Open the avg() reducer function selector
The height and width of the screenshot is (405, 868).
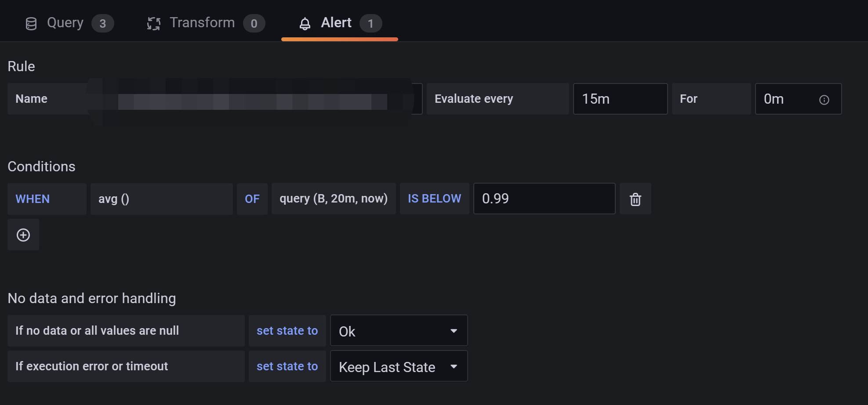click(x=161, y=199)
